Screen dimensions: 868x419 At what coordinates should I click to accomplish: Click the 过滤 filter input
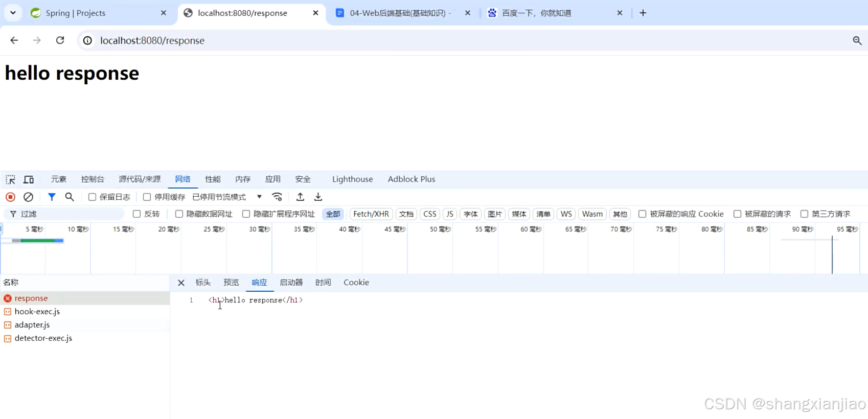(64, 214)
